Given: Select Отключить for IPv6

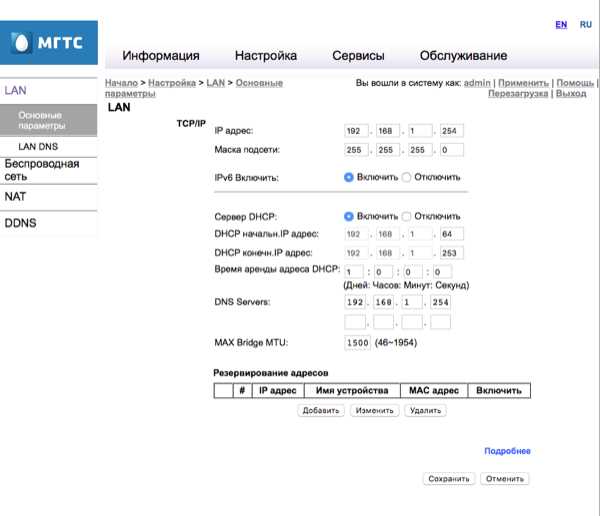Looking at the screenshot, I should 406,177.
